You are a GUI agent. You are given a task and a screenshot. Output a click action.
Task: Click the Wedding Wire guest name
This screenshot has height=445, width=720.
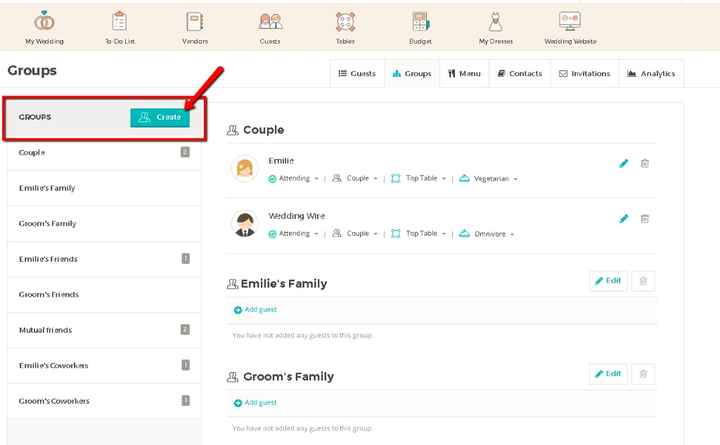point(297,216)
